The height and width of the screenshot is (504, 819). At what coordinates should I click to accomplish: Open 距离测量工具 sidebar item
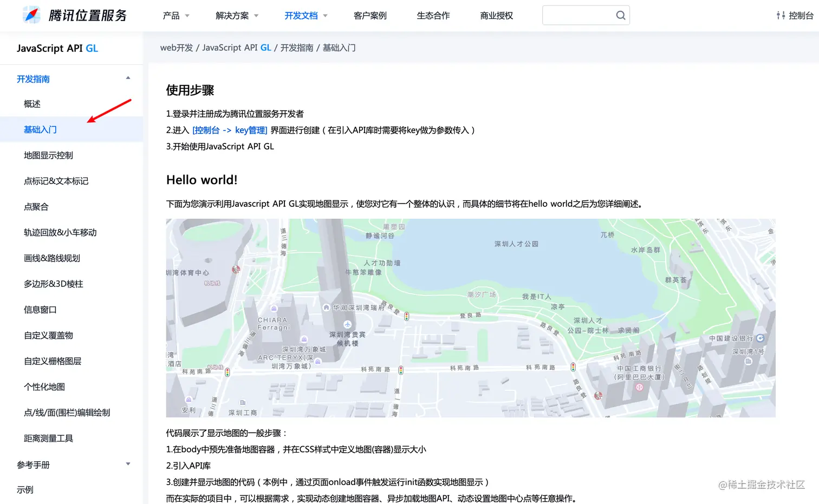[x=48, y=438]
